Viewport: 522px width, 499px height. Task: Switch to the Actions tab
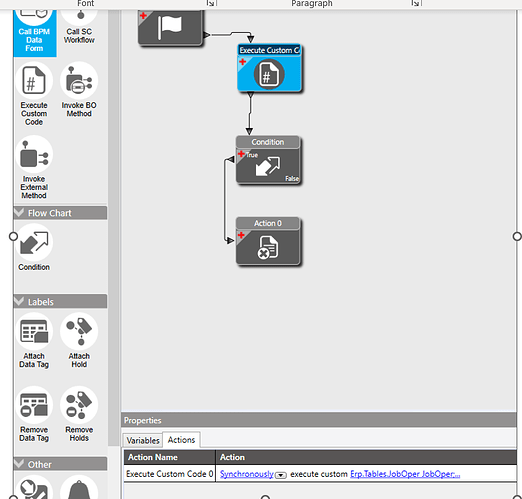click(x=181, y=440)
